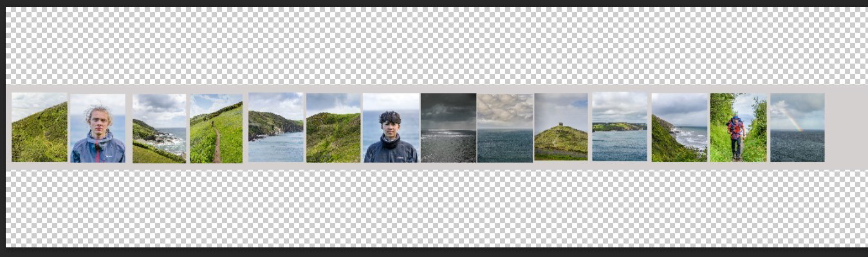This screenshot has height=257, width=868.
Task: Select the photo with dirt footpath on green hill
Action: pyautogui.click(x=216, y=128)
